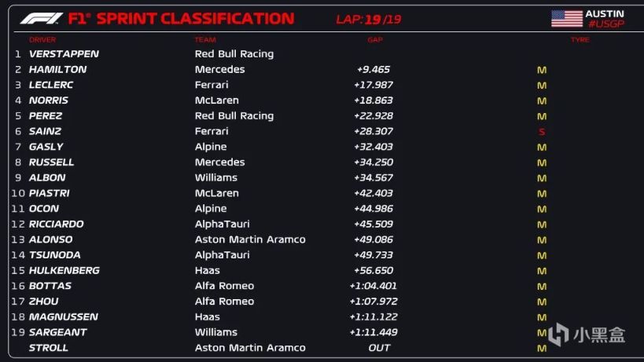Viewport: 644px width, 362px height.
Task: Click Sainz's red soft tyre icon
Action: point(542,132)
